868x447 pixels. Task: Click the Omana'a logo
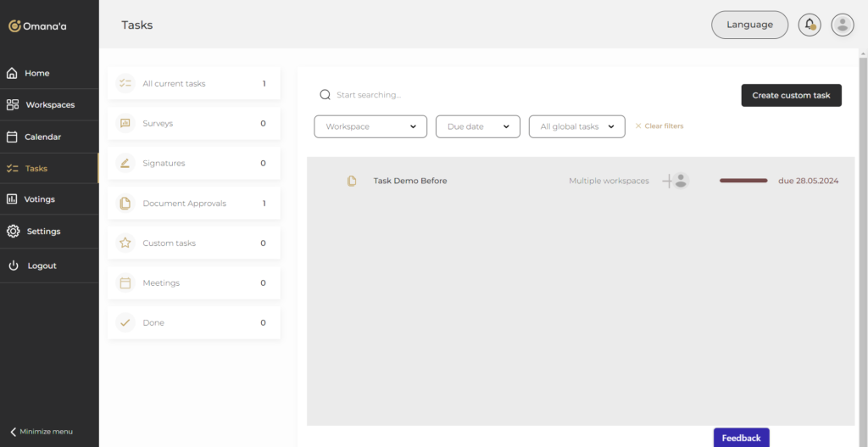(38, 26)
